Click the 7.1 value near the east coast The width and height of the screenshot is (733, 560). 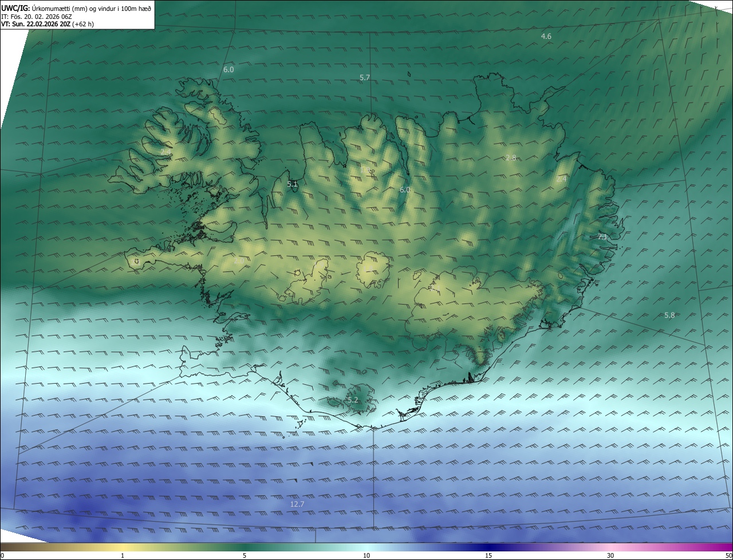[602, 236]
